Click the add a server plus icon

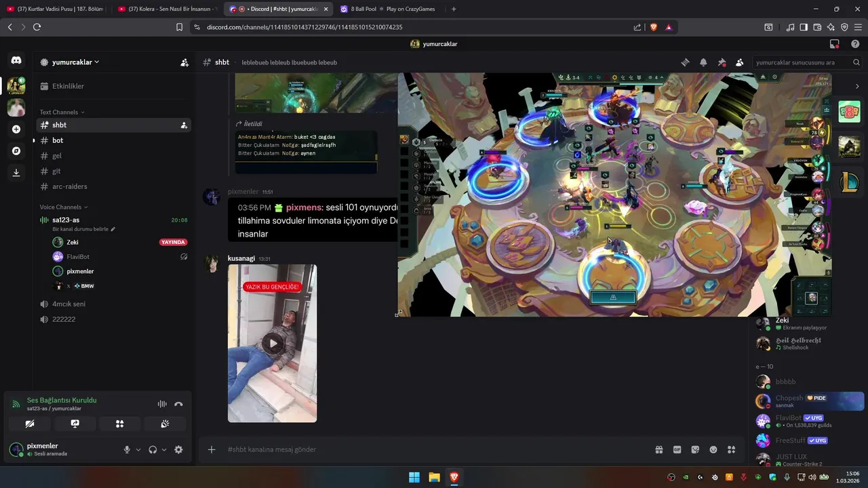16,129
